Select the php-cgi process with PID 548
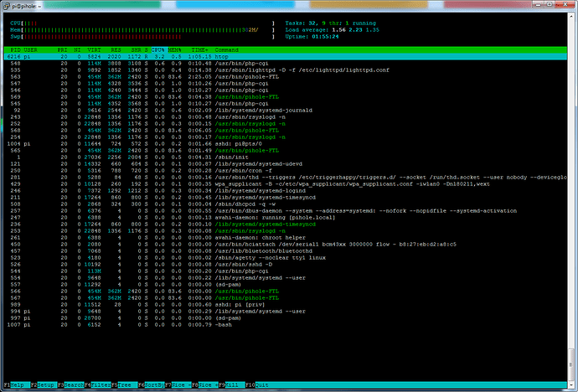This screenshot has height=392, width=578. [x=286, y=64]
